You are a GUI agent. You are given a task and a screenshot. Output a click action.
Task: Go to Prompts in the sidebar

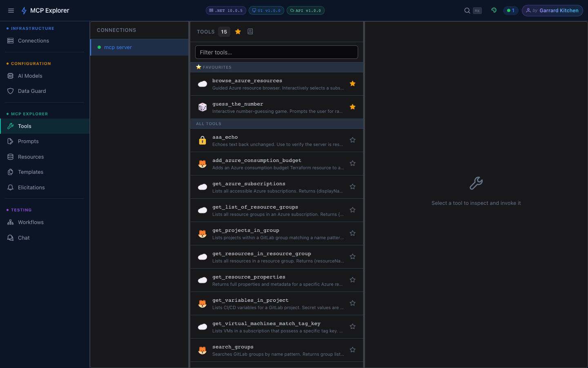pyautogui.click(x=28, y=141)
